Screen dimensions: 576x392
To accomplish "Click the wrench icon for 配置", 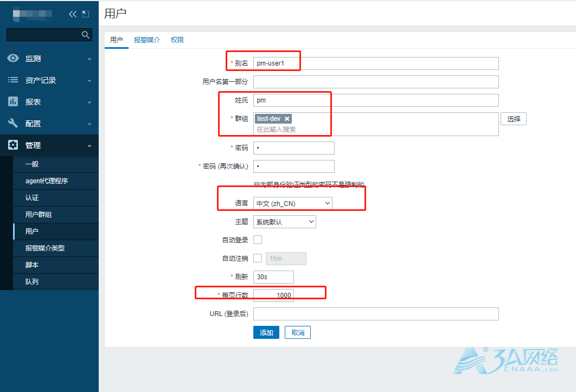I will [13, 123].
